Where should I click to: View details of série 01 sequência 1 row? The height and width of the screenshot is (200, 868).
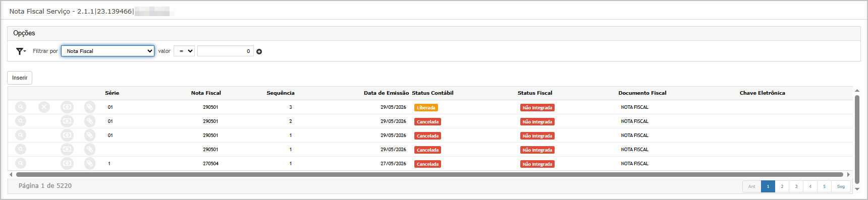(x=21, y=136)
